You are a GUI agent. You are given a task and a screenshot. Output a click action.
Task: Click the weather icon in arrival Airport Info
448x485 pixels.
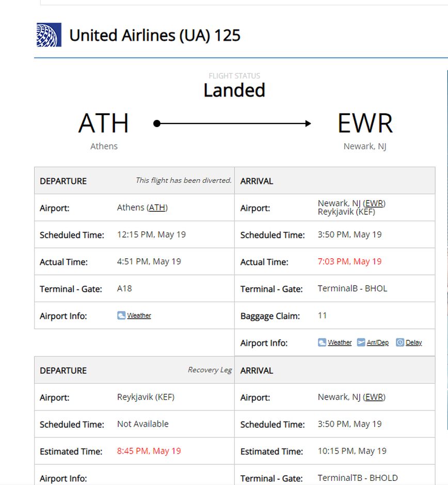click(322, 342)
